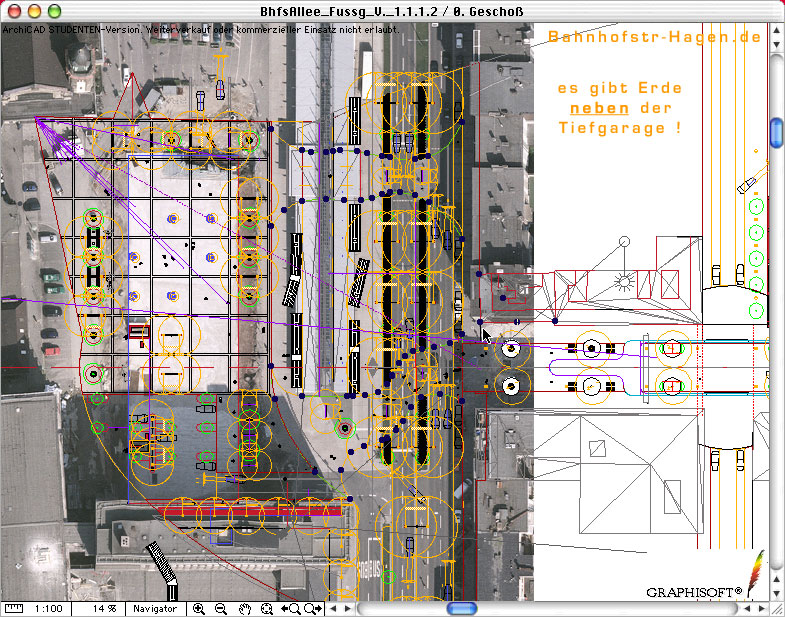Go to next zoom view
Viewport: 785px width, 617px height.
pyautogui.click(x=313, y=608)
